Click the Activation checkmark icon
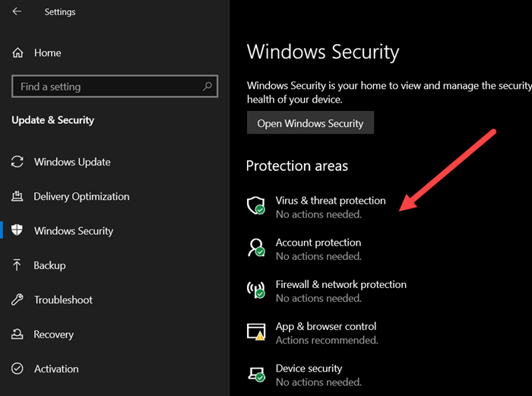This screenshot has height=396, width=532. [x=17, y=369]
